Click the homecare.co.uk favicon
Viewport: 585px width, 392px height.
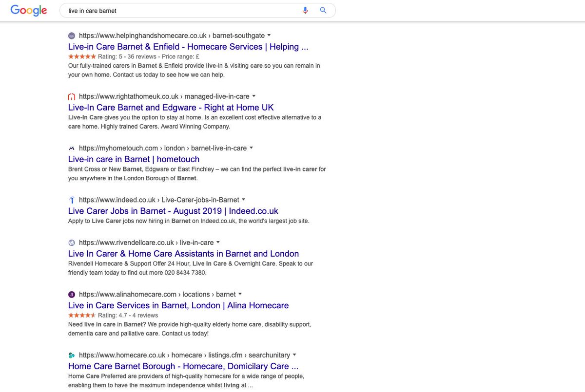[72, 355]
